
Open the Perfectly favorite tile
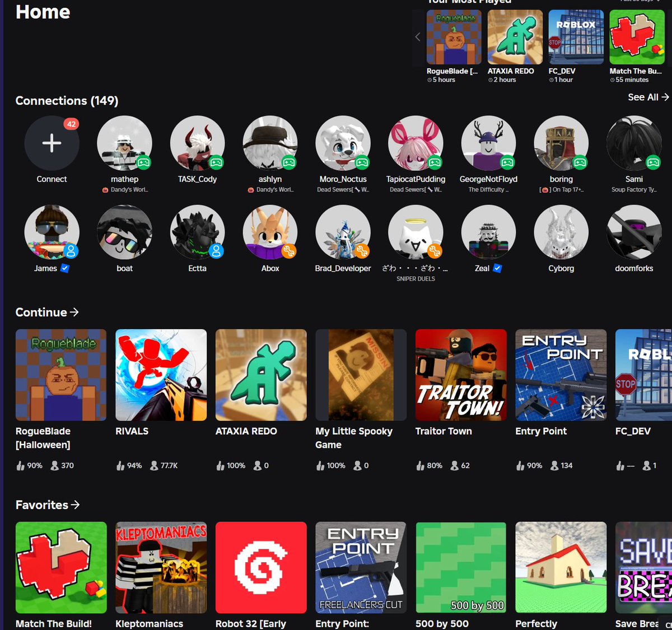[x=561, y=567]
